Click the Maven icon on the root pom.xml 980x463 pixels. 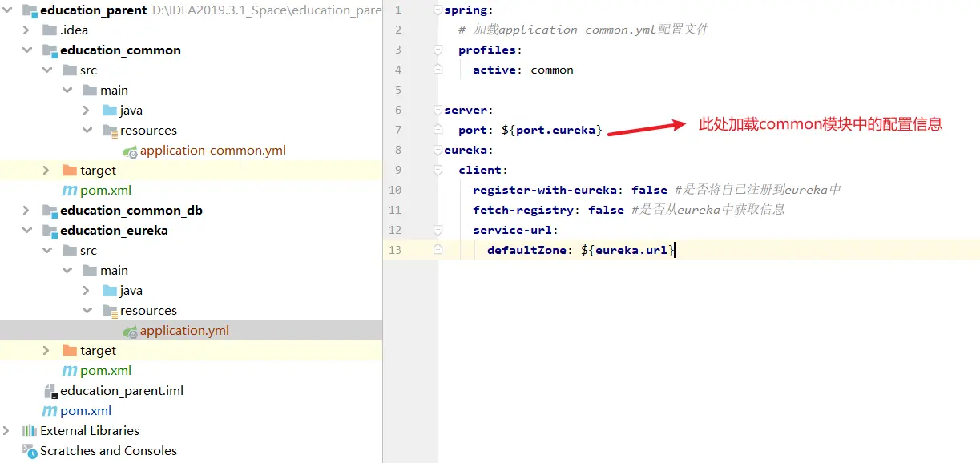[x=51, y=410]
